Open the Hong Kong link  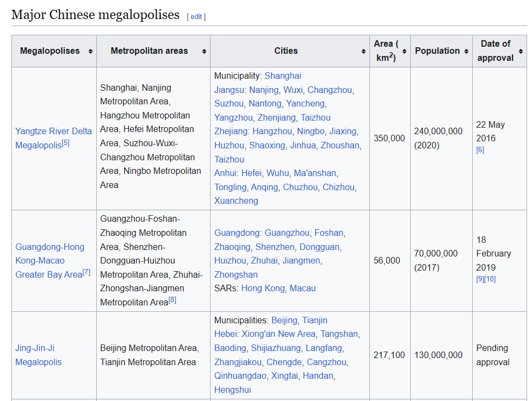(263, 288)
